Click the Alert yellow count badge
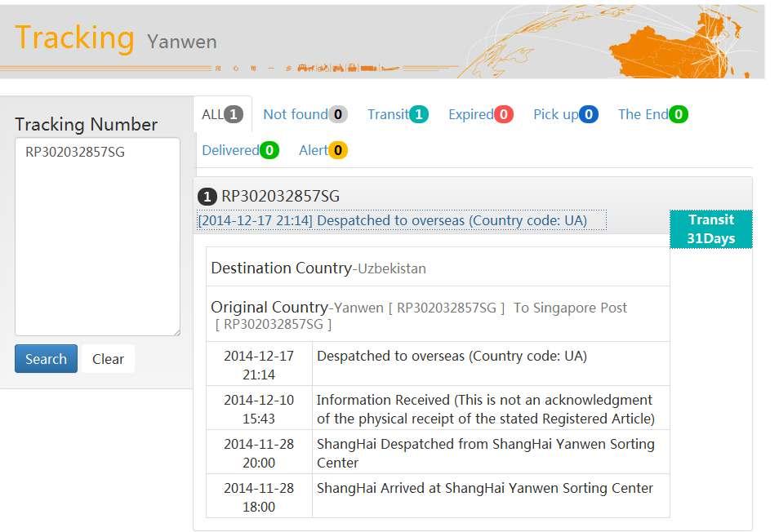 [338, 150]
